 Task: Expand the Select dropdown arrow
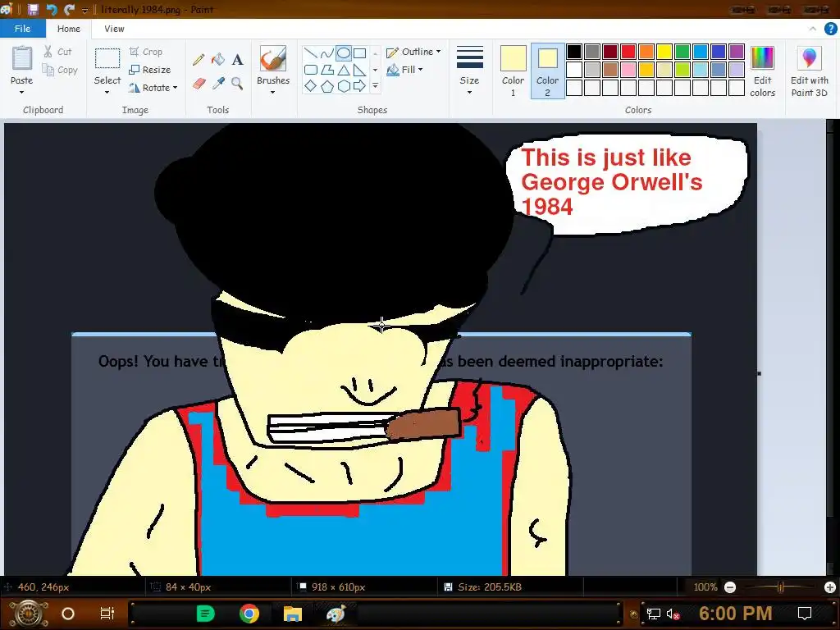click(x=107, y=93)
